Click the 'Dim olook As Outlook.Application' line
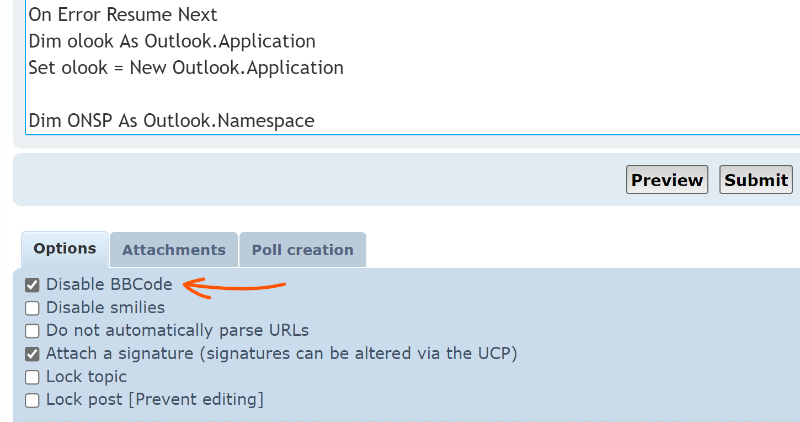The image size is (800, 422). (172, 42)
